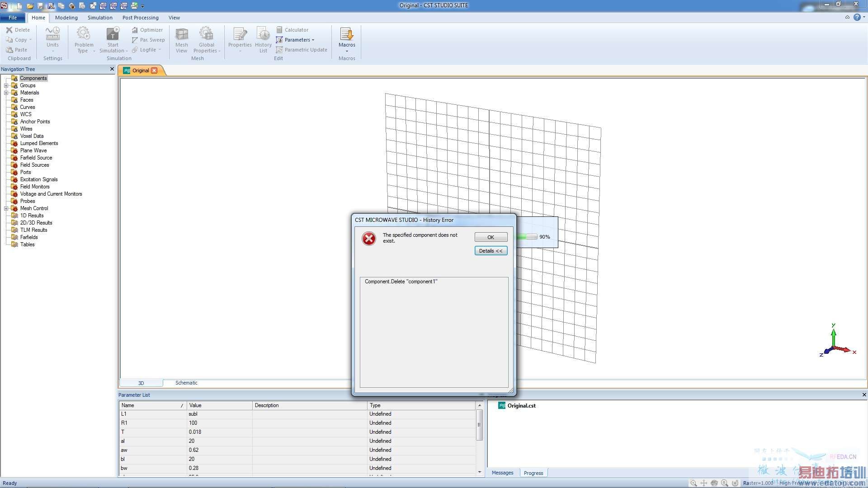Switch to the Post Processing ribbon tab
This screenshot has width=868, height=488.
(x=141, y=18)
